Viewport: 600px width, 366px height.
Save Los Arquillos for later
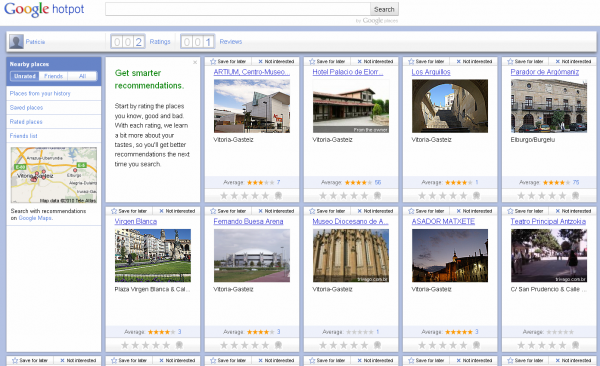pos(426,61)
